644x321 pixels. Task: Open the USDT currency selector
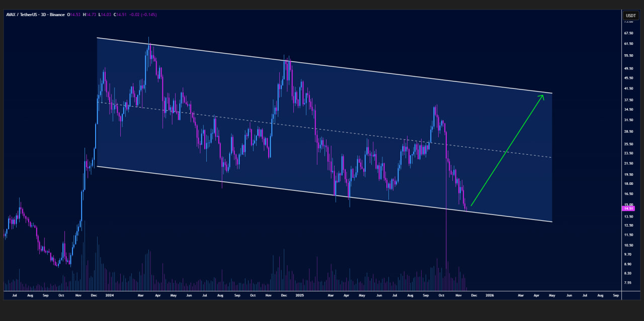(630, 15)
